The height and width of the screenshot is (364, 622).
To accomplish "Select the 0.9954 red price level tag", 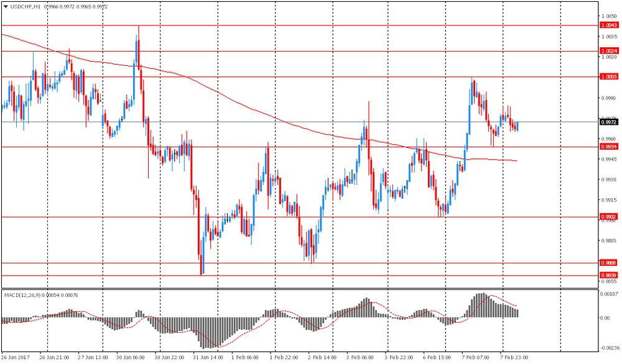I will 609,147.
